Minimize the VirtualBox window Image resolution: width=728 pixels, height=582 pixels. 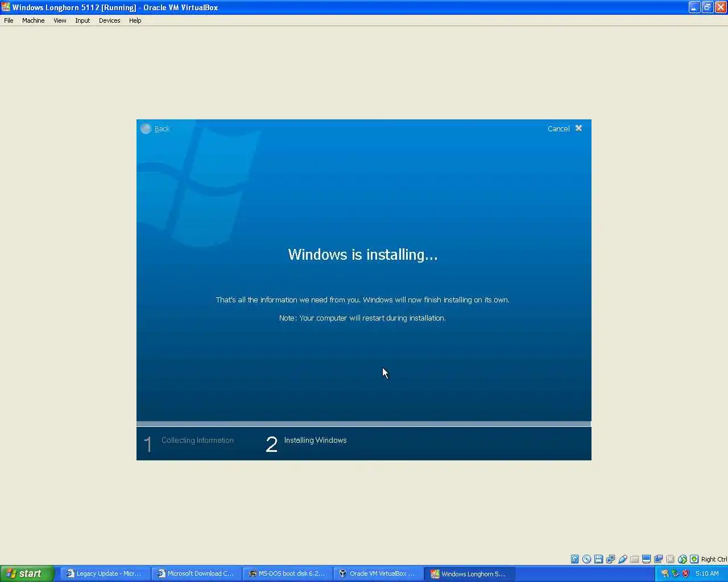click(x=694, y=7)
